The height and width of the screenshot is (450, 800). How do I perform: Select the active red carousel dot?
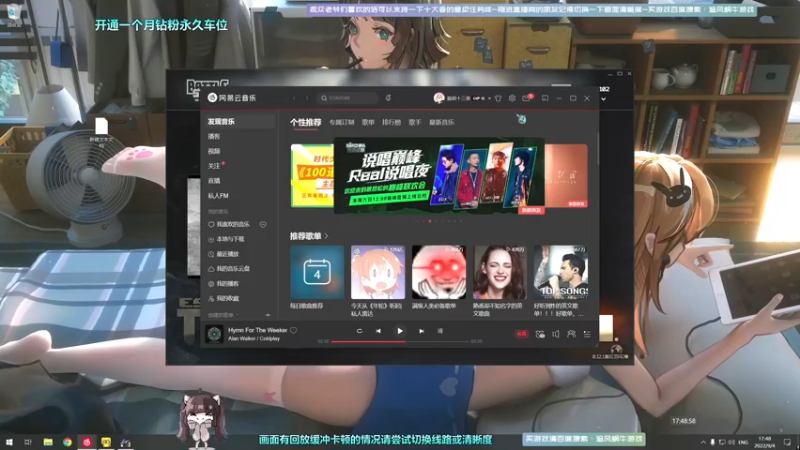pos(430,221)
